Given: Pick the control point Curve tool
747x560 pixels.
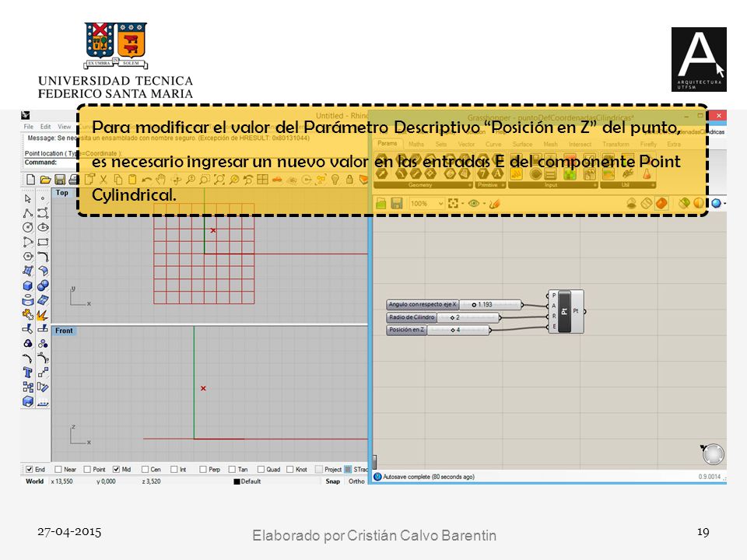Looking at the screenshot, I should [43, 213].
